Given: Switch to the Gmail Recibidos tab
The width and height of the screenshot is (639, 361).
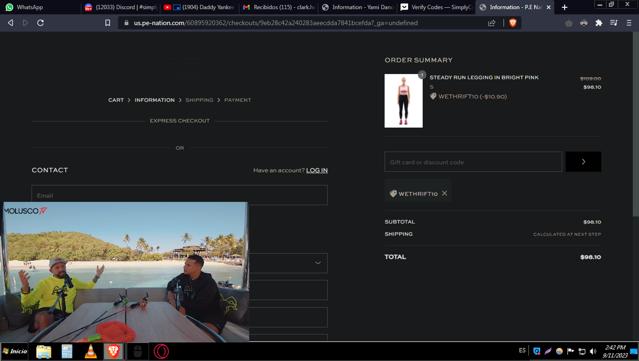Looking at the screenshot, I should click(279, 7).
